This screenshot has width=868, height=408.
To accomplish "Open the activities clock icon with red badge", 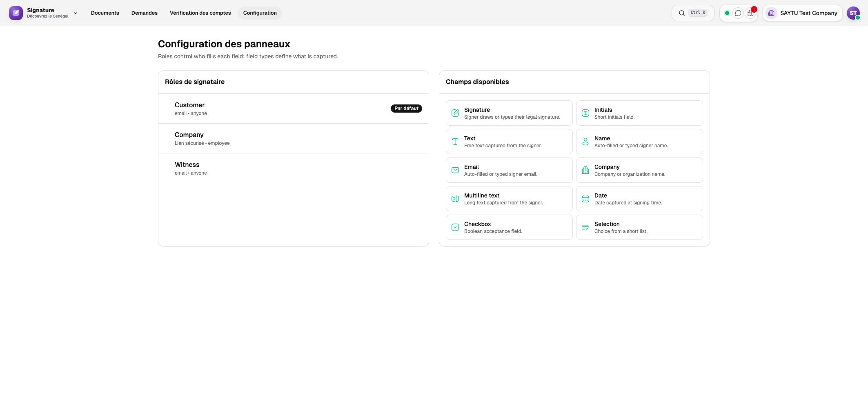I will pos(751,13).
